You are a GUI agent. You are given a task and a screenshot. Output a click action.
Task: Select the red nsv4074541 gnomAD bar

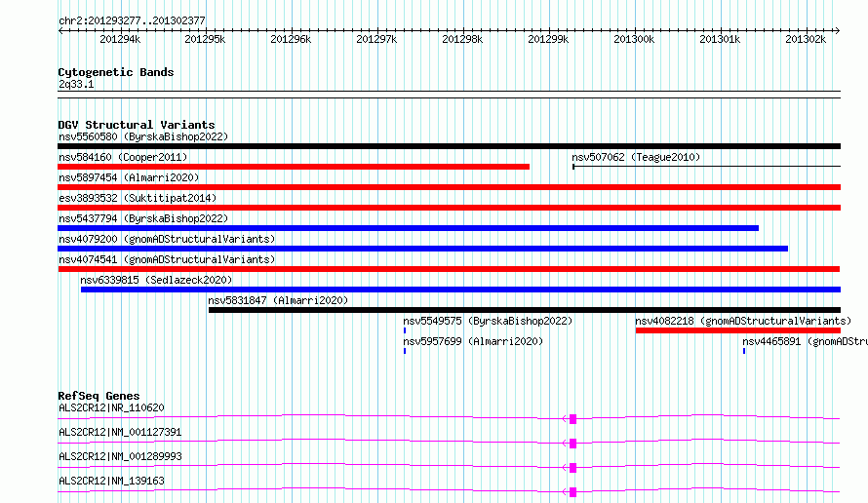(x=449, y=269)
